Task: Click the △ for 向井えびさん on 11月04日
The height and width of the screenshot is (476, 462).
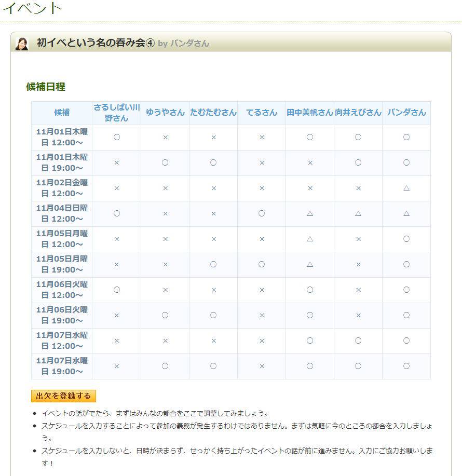Action: coord(358,213)
